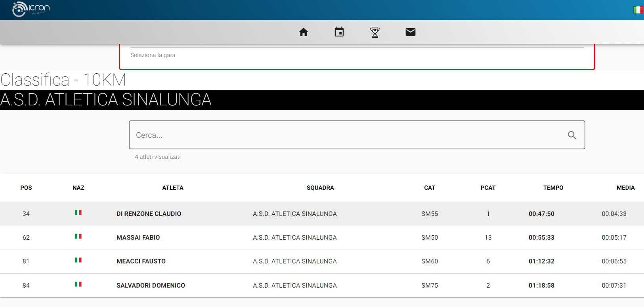Open the Home icon in navigation bar
Viewport: 644px width, 307px height.
click(304, 32)
